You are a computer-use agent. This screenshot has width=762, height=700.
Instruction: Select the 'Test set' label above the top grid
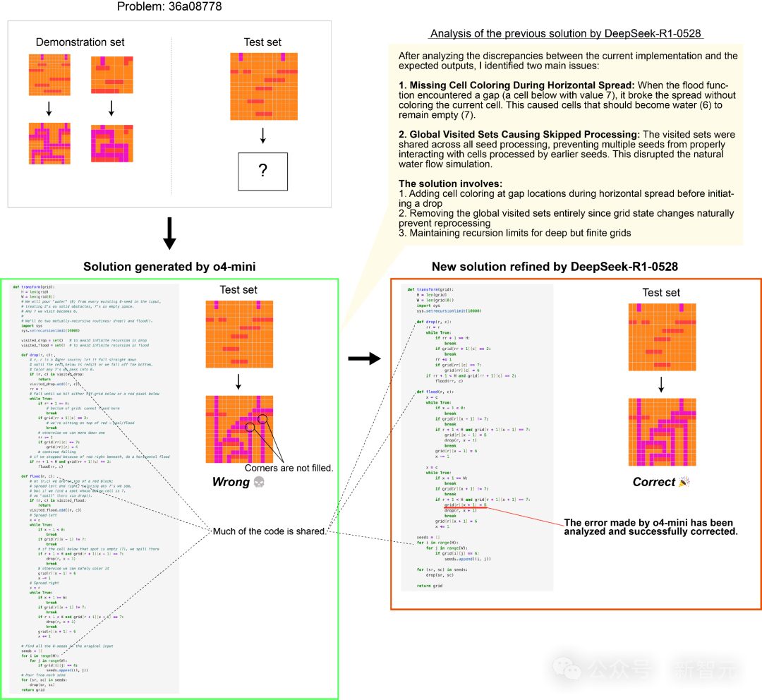[263, 42]
